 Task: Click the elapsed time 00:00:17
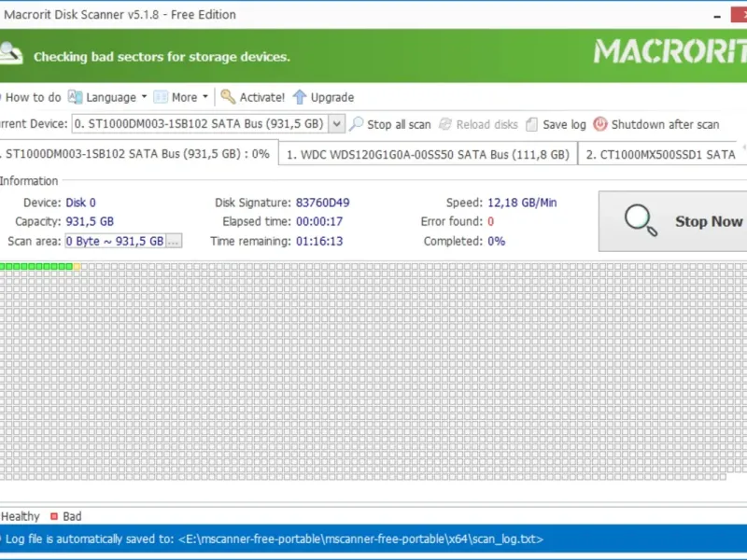[319, 222]
